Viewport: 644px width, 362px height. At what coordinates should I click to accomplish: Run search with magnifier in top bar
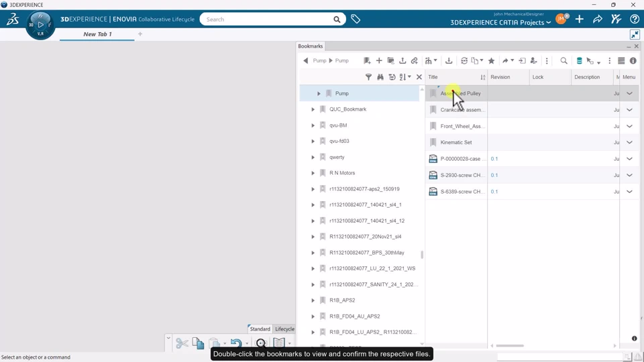point(337,19)
